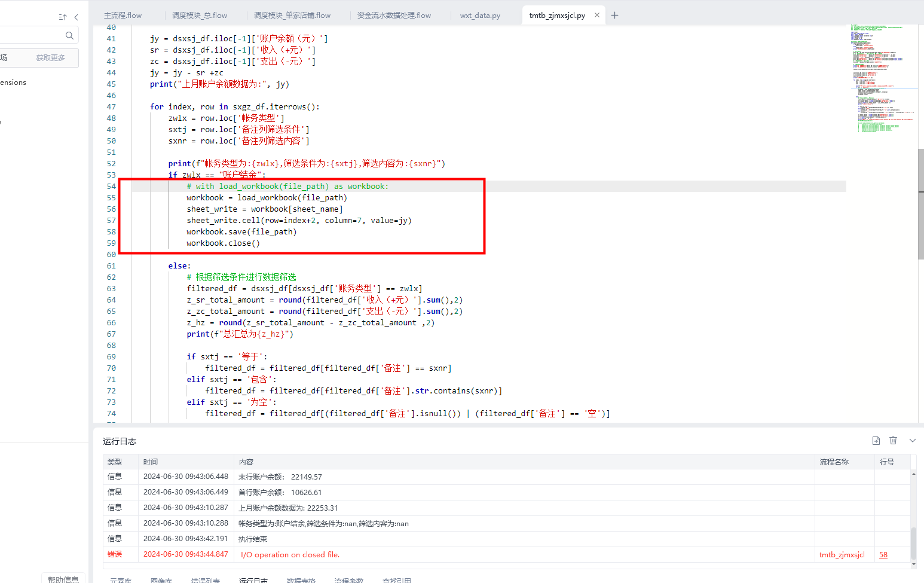Add a new editor tab with plus icon

pos(614,16)
